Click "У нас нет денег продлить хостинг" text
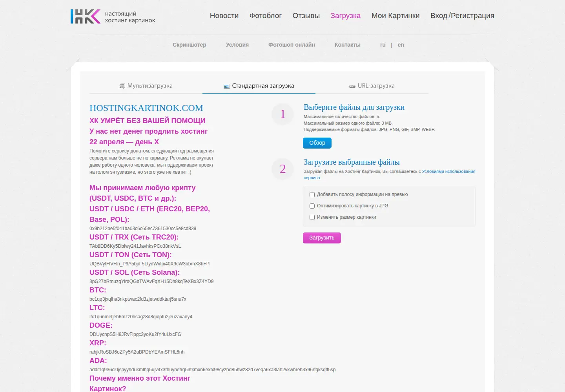The height and width of the screenshot is (392, 565). click(x=148, y=131)
